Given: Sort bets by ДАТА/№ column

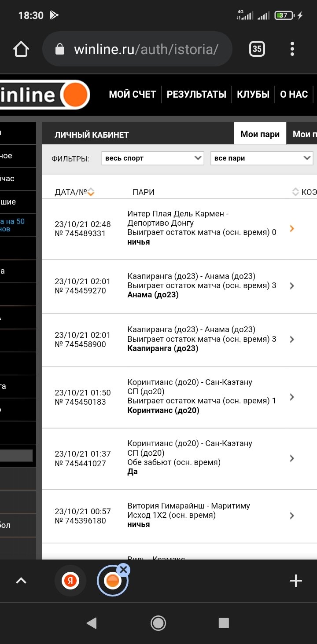Looking at the screenshot, I should pos(91,192).
